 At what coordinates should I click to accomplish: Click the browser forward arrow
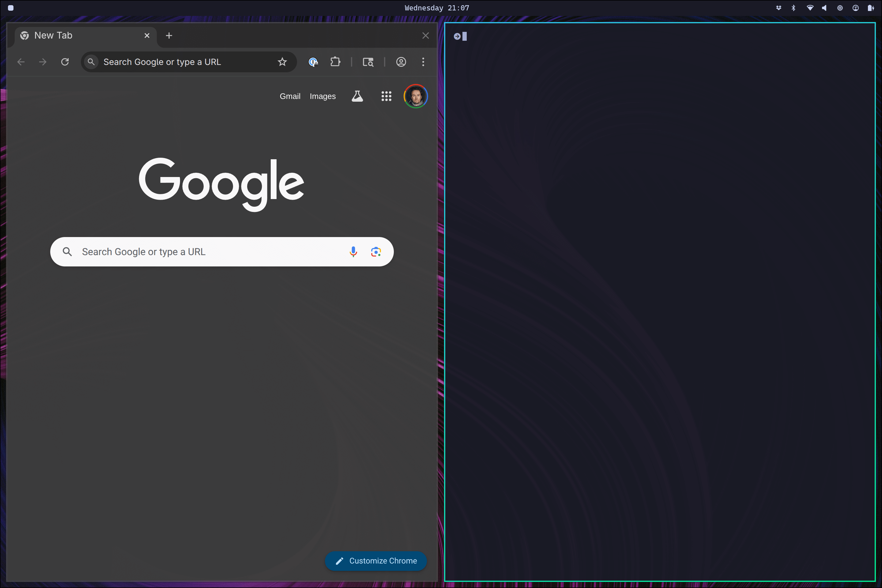pos(43,62)
